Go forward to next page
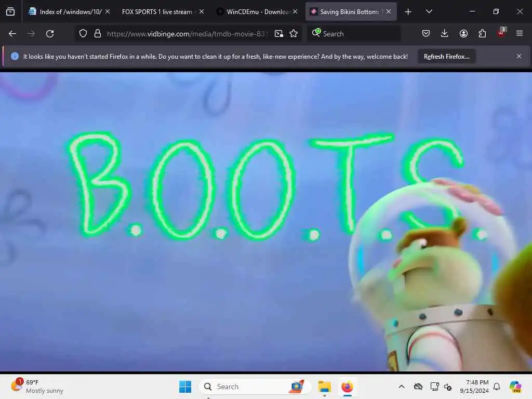The width and height of the screenshot is (532, 399). 31,34
